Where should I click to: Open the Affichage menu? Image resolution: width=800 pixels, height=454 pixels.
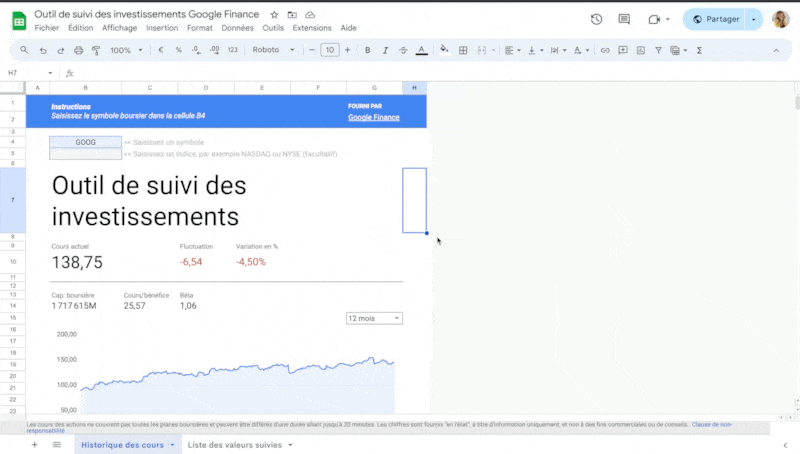click(x=119, y=28)
